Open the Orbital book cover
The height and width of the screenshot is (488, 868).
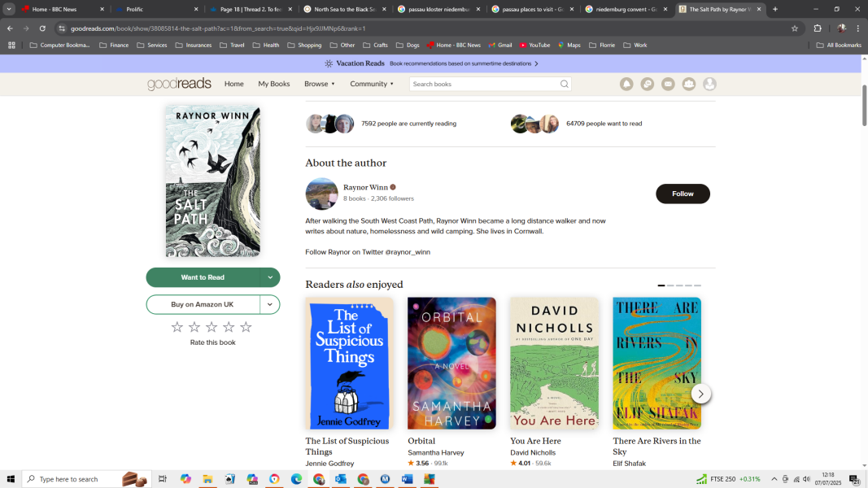tap(451, 364)
